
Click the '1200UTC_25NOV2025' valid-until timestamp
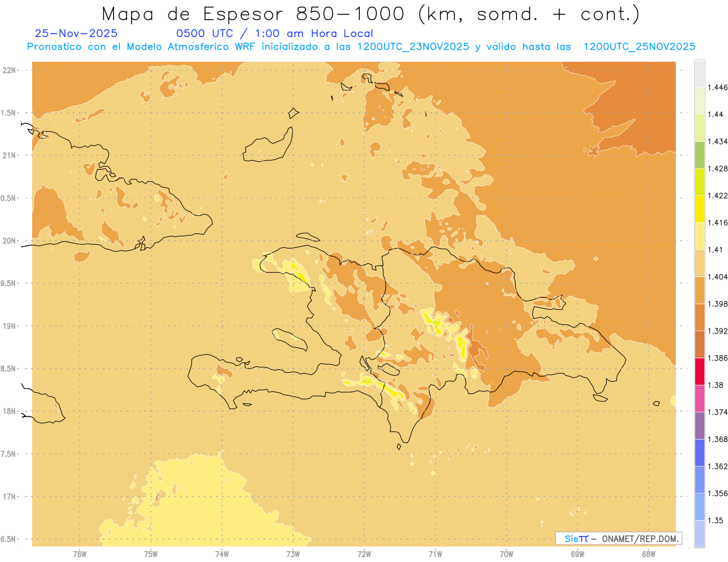[x=639, y=47]
